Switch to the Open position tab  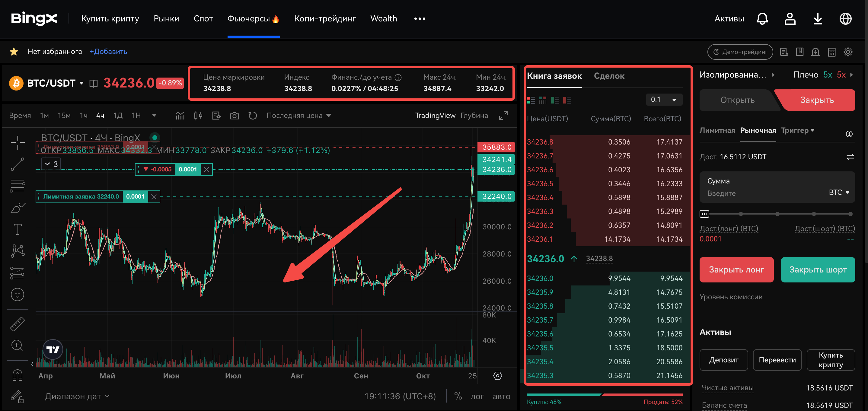(737, 100)
